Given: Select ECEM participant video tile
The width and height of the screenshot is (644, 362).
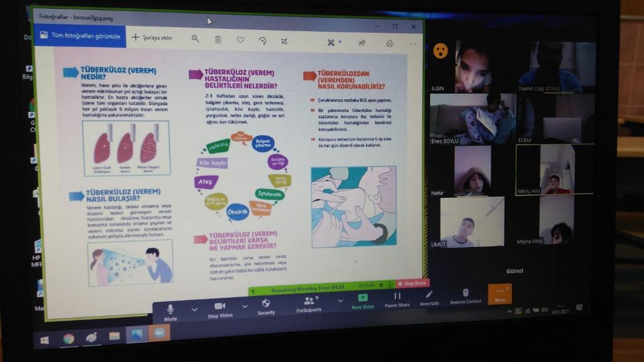Looking at the screenshot, I should (555, 119).
